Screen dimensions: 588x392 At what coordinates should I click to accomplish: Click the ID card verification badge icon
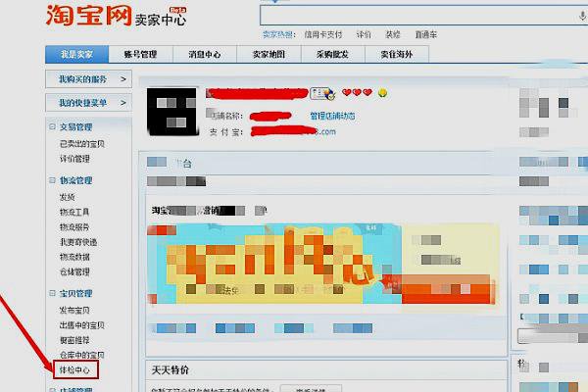(322, 93)
